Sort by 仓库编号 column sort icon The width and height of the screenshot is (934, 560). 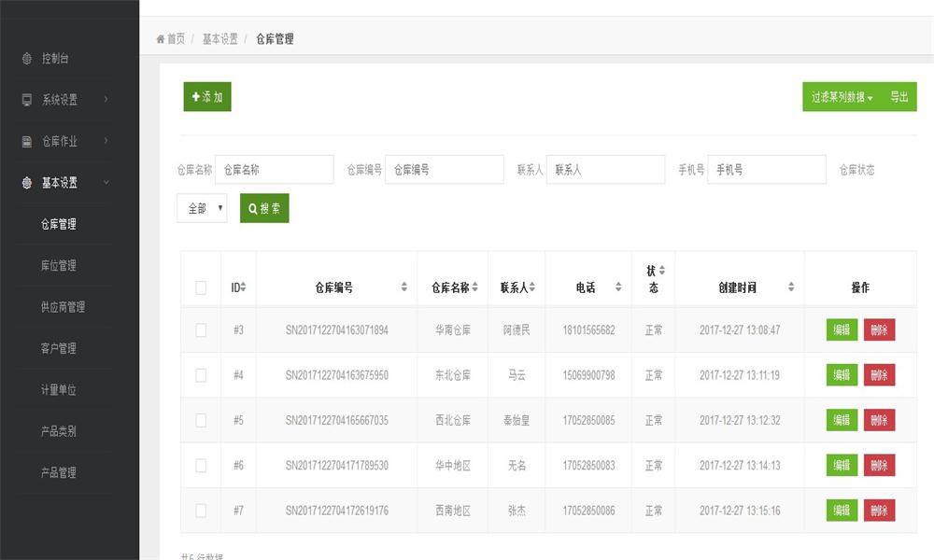(x=404, y=287)
